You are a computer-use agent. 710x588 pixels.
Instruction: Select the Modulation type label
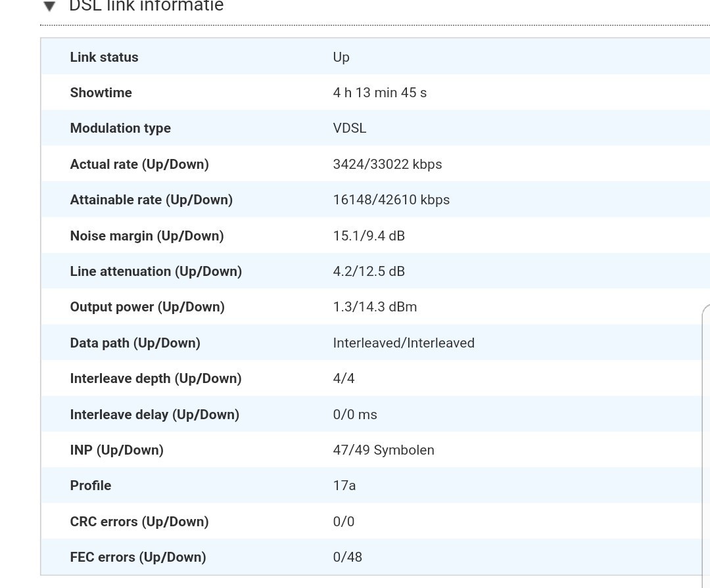[x=120, y=128]
